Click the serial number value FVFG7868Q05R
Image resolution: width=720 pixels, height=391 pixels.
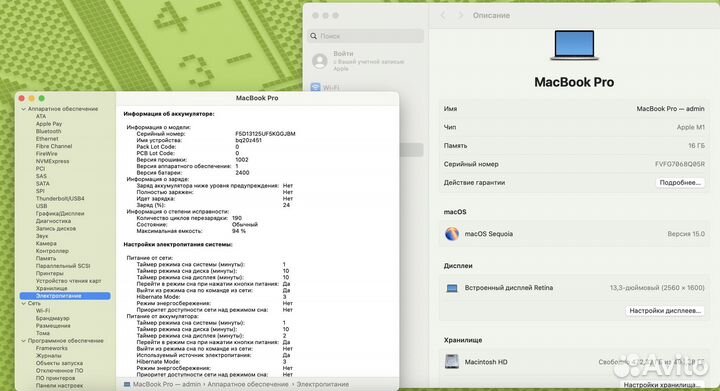coord(680,164)
